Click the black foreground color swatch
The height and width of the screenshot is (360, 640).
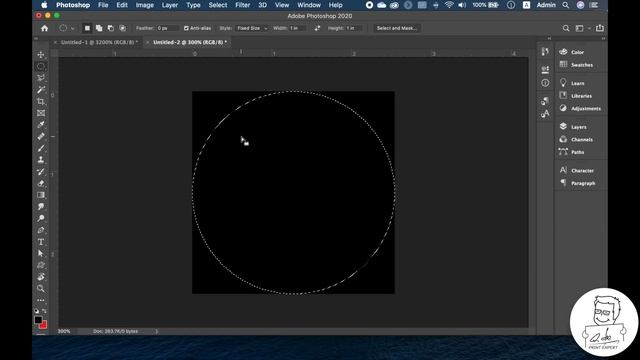[x=38, y=320]
